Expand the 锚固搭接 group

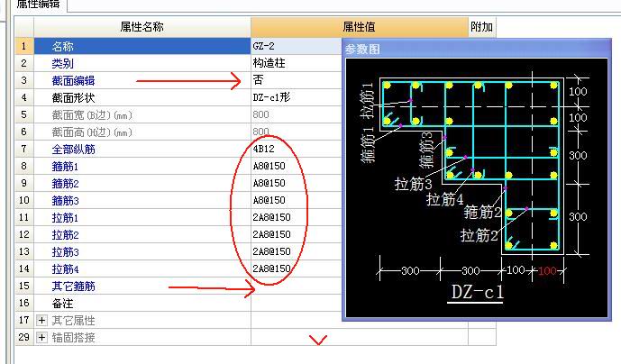[42, 338]
